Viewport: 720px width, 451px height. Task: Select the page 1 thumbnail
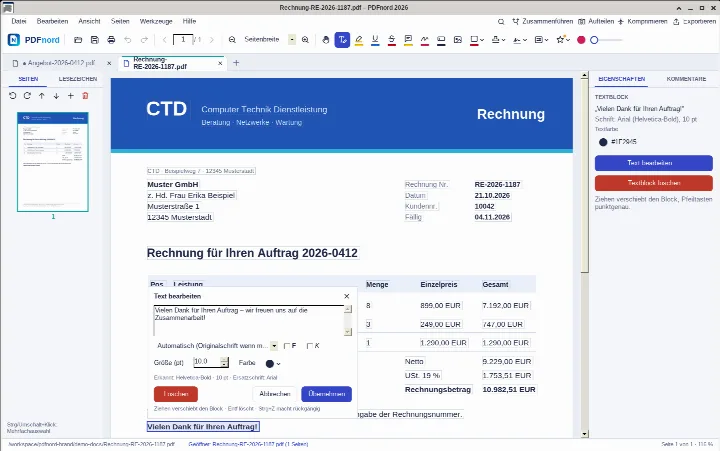click(53, 162)
